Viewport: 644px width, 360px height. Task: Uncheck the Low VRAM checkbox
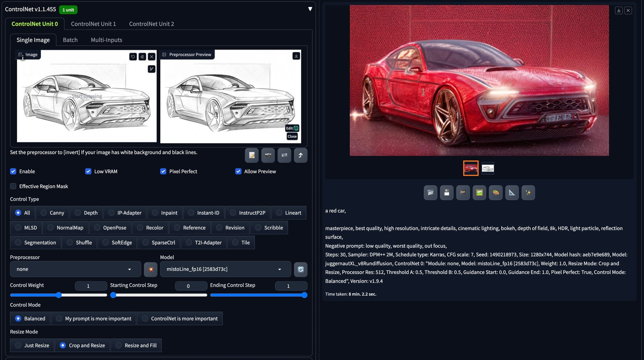point(88,171)
